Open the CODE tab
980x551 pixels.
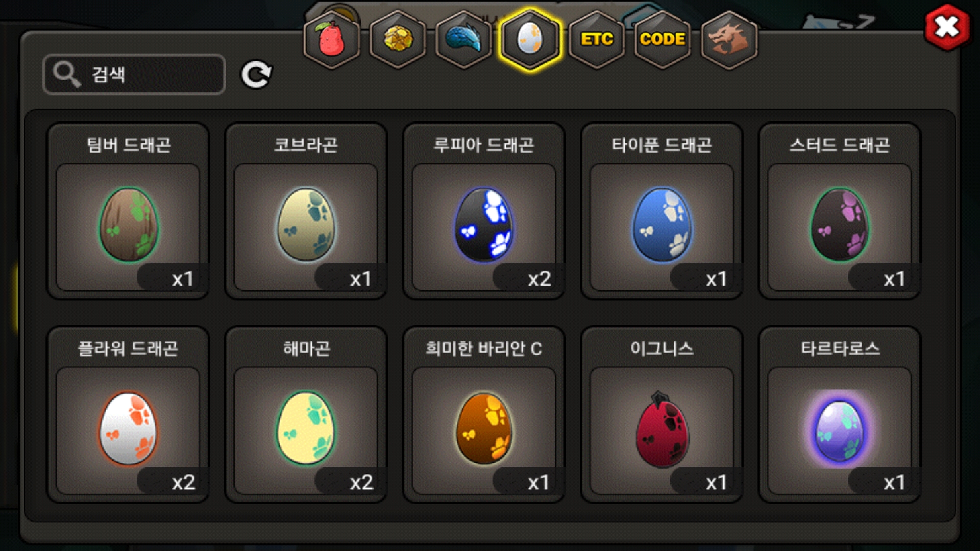click(663, 39)
